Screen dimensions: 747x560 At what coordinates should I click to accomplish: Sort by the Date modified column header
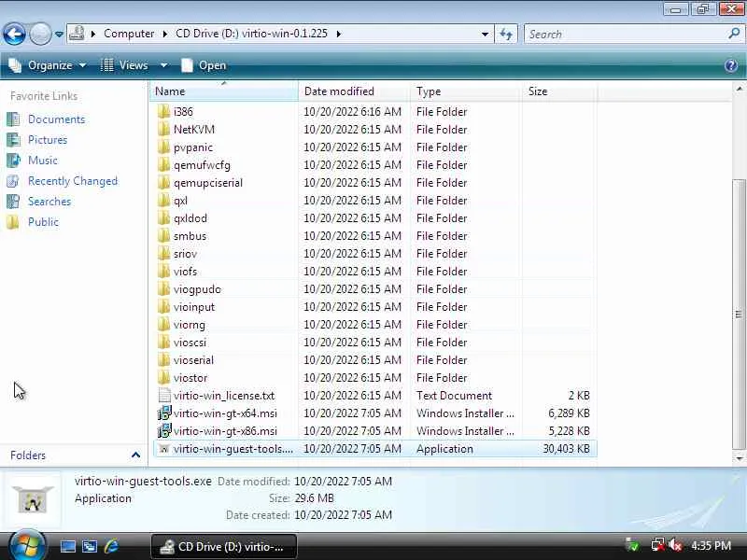354,91
